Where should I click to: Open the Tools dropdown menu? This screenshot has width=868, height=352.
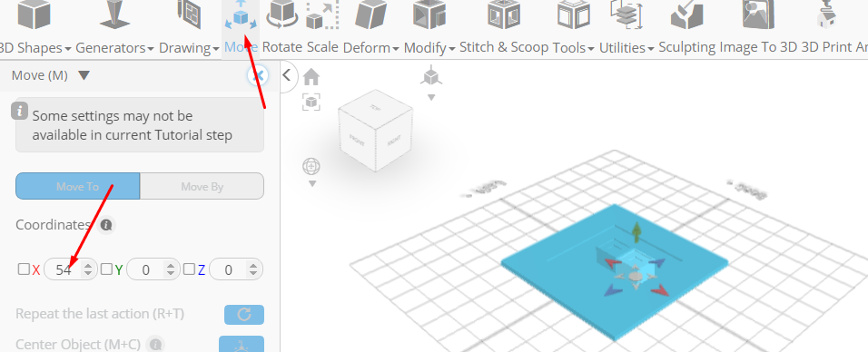[x=591, y=49]
